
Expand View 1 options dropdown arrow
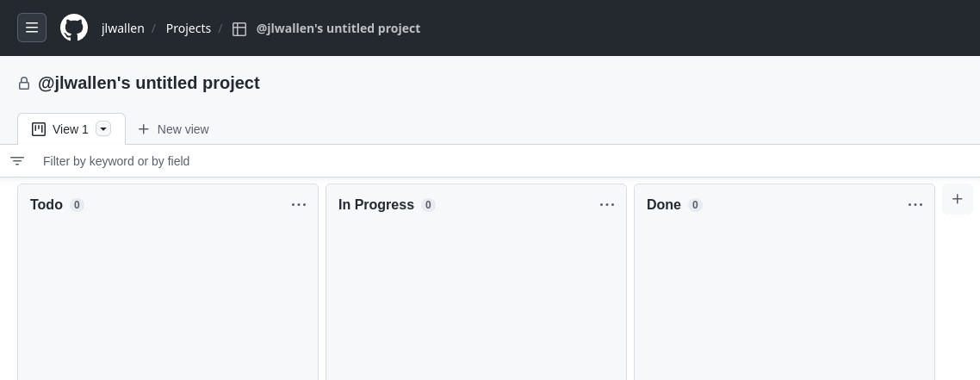click(x=103, y=129)
